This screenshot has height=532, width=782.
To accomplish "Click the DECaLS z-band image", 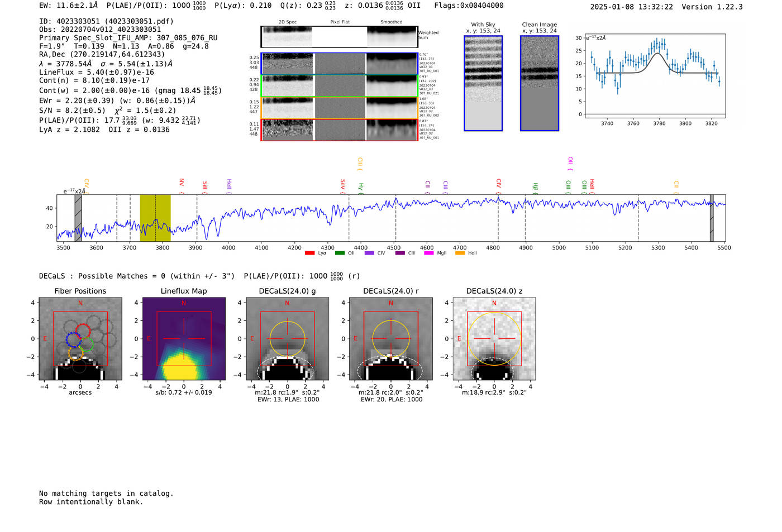I will tap(494, 339).
